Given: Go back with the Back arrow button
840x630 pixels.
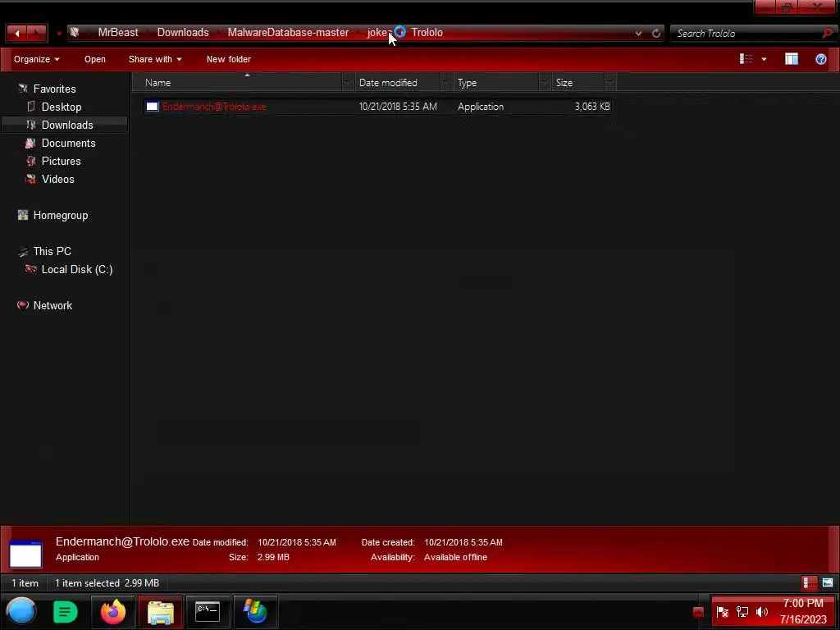Looking at the screenshot, I should tap(16, 33).
